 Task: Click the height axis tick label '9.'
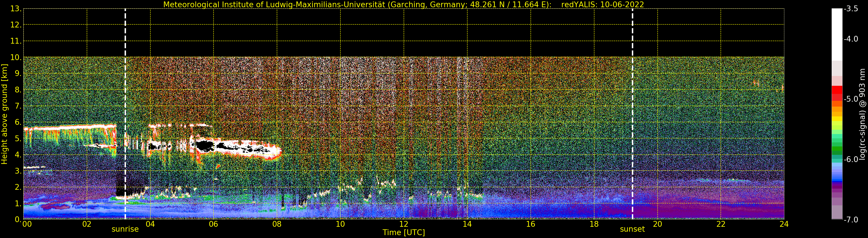pyautogui.click(x=18, y=74)
